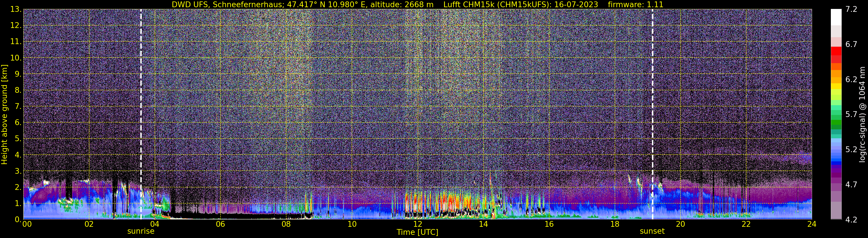Screen dimensions: 868x238
Task: Click the 'log(rc-signal) @ 1064 nm' colorbar label
Action: click(x=862, y=114)
